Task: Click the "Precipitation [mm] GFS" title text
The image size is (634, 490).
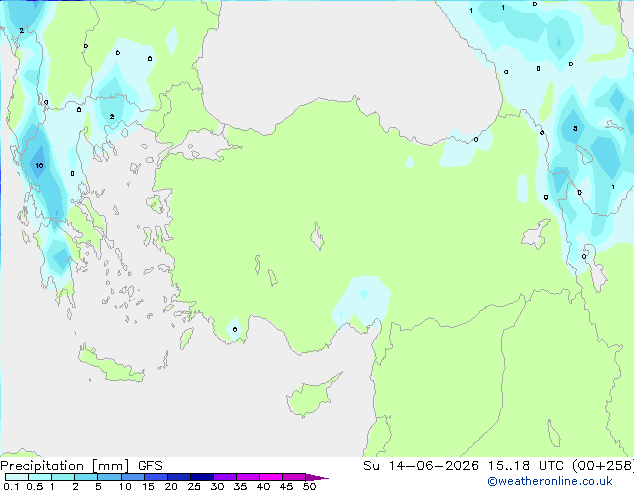Action: [81, 466]
